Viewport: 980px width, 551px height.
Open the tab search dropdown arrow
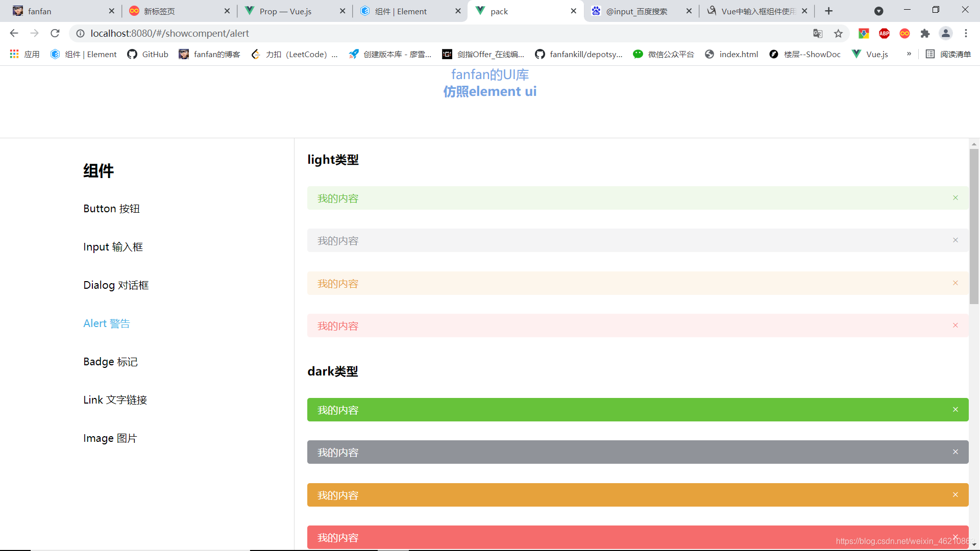(878, 11)
